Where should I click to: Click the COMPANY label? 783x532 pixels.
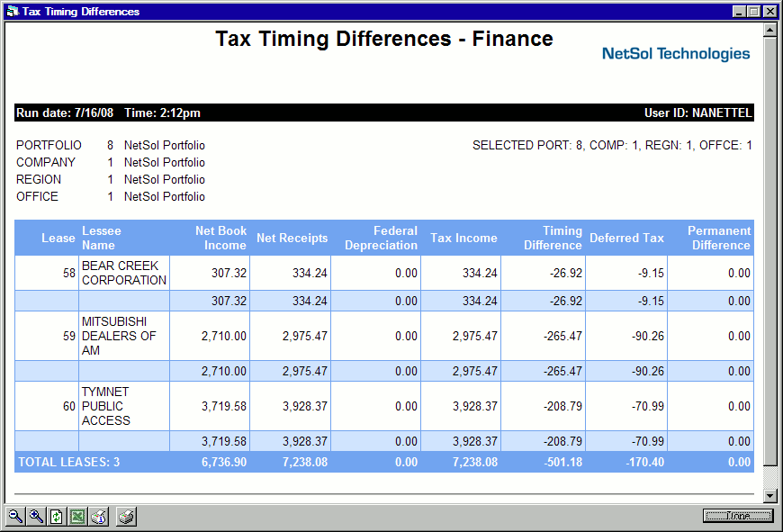(46, 162)
